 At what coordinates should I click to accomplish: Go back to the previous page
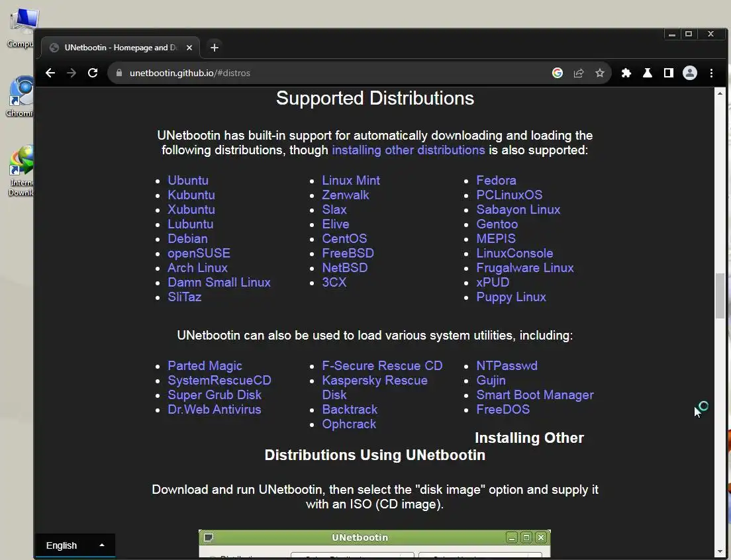50,73
